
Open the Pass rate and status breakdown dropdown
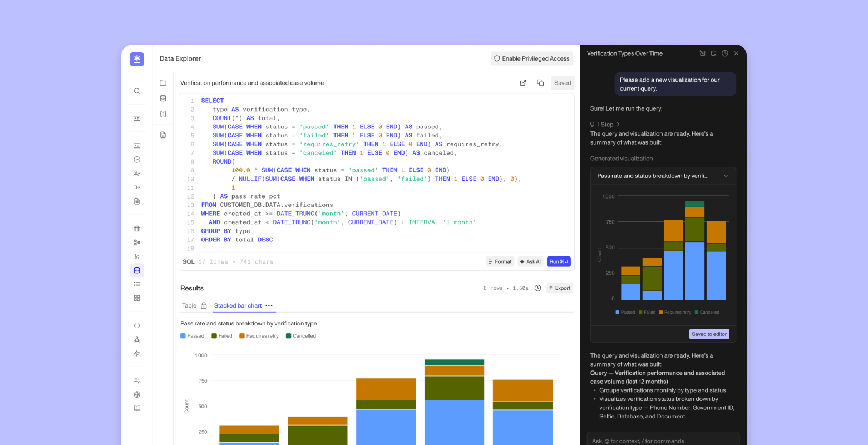click(x=663, y=176)
